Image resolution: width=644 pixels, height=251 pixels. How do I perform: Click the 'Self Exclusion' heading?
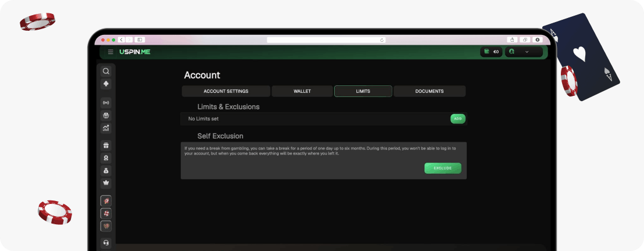(220, 136)
